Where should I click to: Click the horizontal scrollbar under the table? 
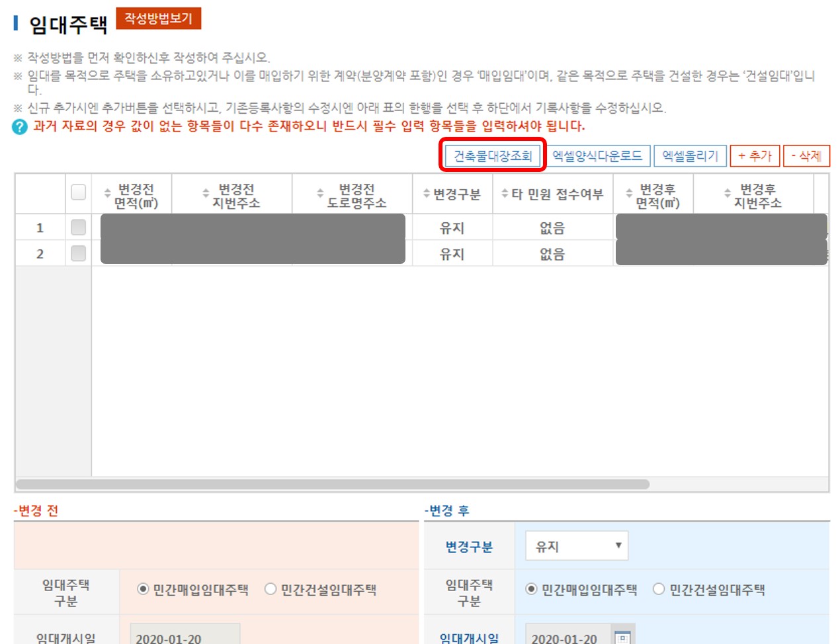[x=333, y=484]
